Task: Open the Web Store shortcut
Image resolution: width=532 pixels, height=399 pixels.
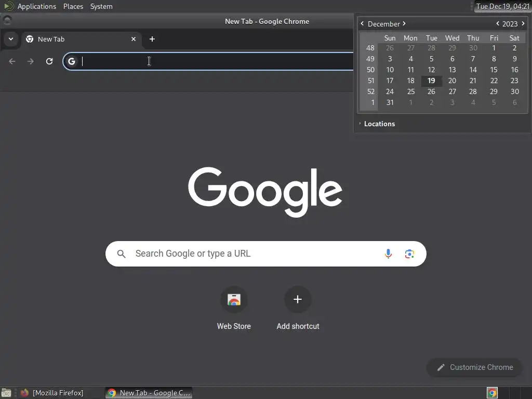Action: pyautogui.click(x=234, y=308)
